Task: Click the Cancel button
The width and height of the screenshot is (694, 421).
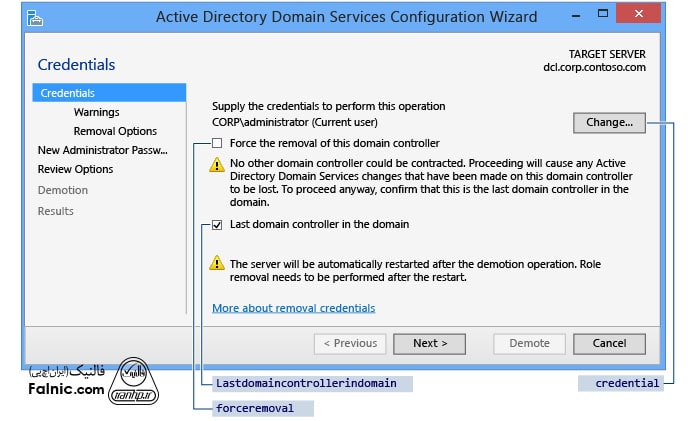Action: (x=609, y=343)
